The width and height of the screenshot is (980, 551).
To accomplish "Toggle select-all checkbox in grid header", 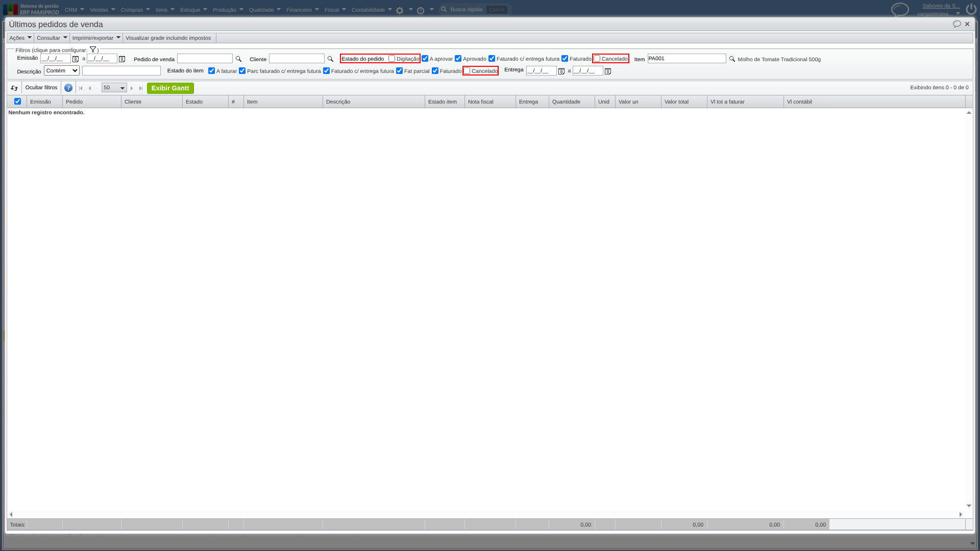I will (x=17, y=102).
